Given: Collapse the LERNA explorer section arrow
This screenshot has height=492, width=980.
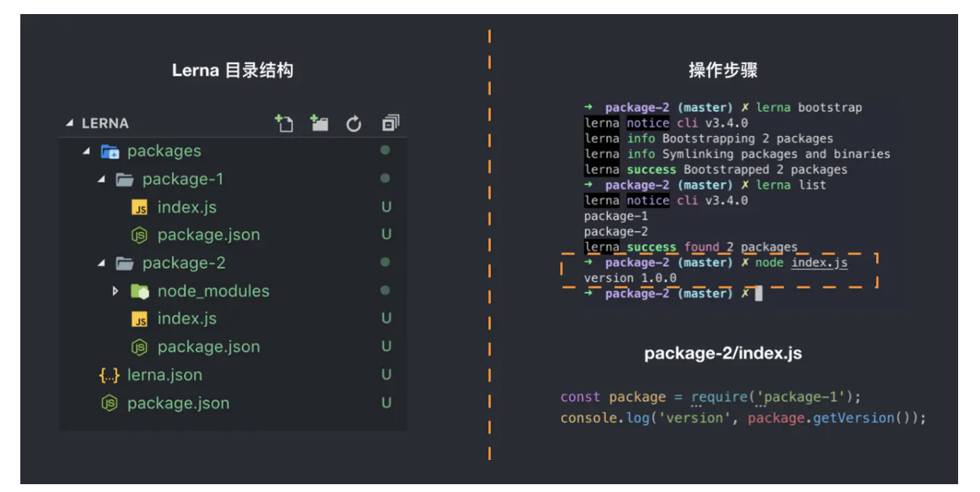Looking at the screenshot, I should 70,123.
